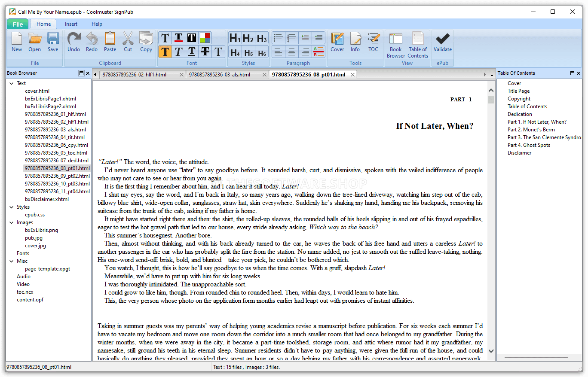
Task: Align paragraph right
Action: pyautogui.click(x=305, y=52)
